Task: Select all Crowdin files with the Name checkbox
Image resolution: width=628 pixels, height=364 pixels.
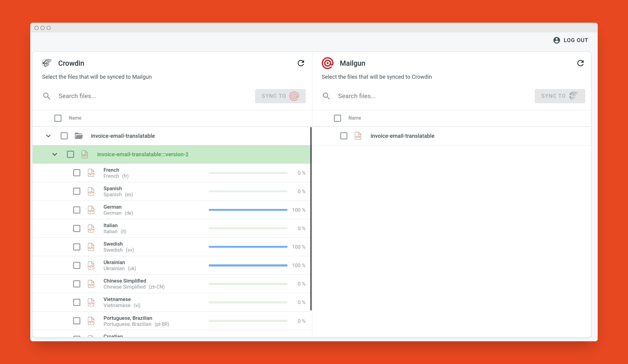Action: (x=58, y=118)
